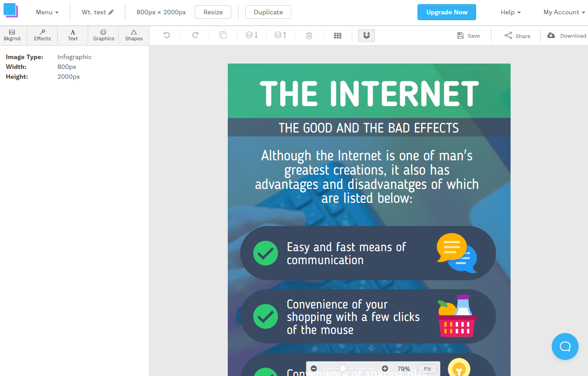Click the zoom slider handle
Screen dimensions: 588x376
click(343, 368)
